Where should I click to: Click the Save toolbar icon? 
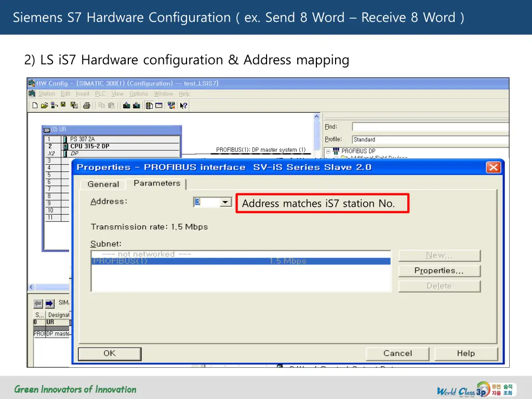coord(63,105)
